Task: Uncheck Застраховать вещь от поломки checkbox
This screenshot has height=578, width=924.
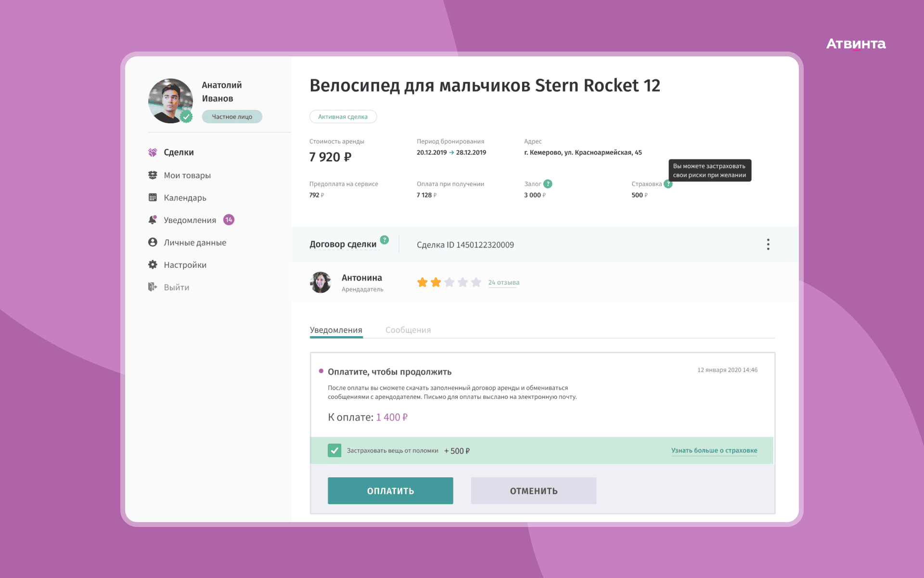Action: click(x=334, y=450)
